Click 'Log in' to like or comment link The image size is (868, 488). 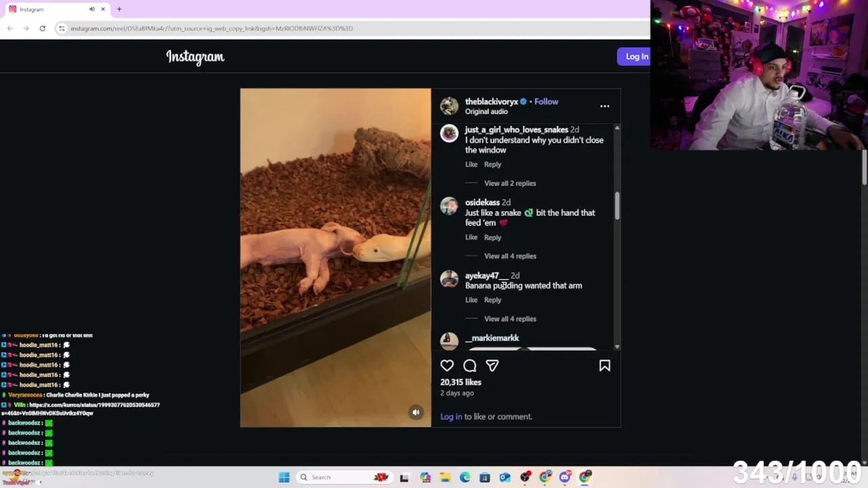(451, 417)
